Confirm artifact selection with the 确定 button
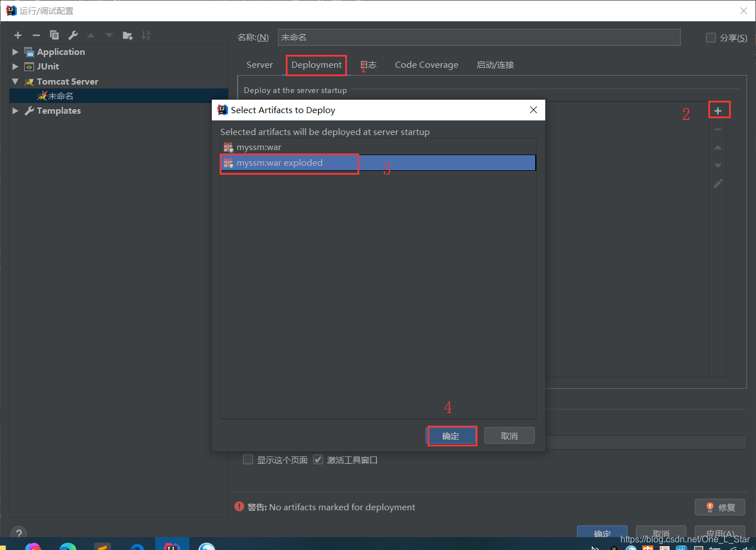 coord(452,435)
